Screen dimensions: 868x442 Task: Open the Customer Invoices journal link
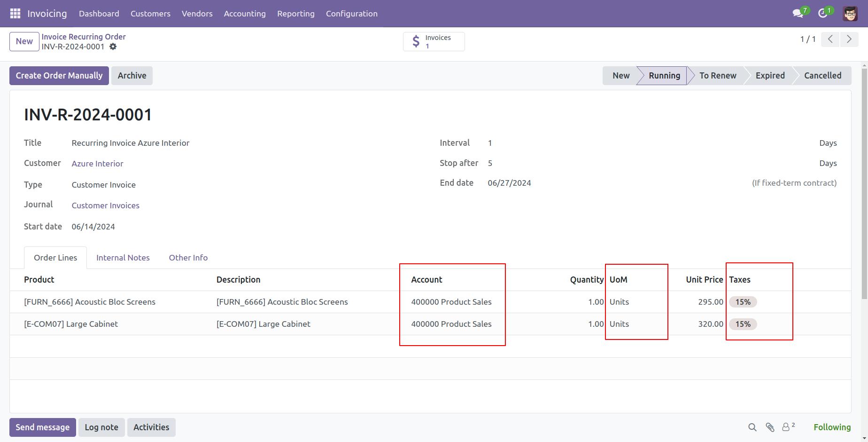pyautogui.click(x=106, y=205)
